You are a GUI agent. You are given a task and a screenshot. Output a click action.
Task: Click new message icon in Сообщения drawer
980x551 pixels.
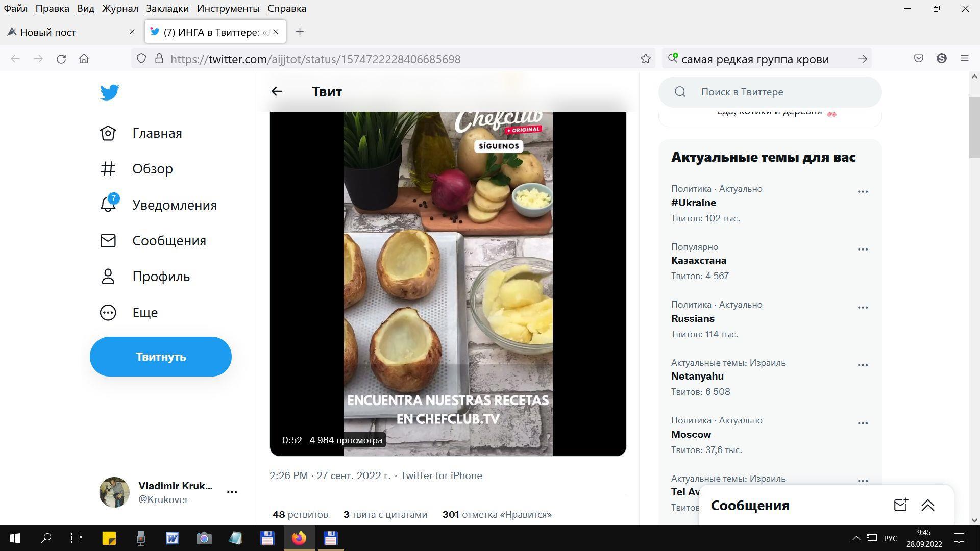900,505
